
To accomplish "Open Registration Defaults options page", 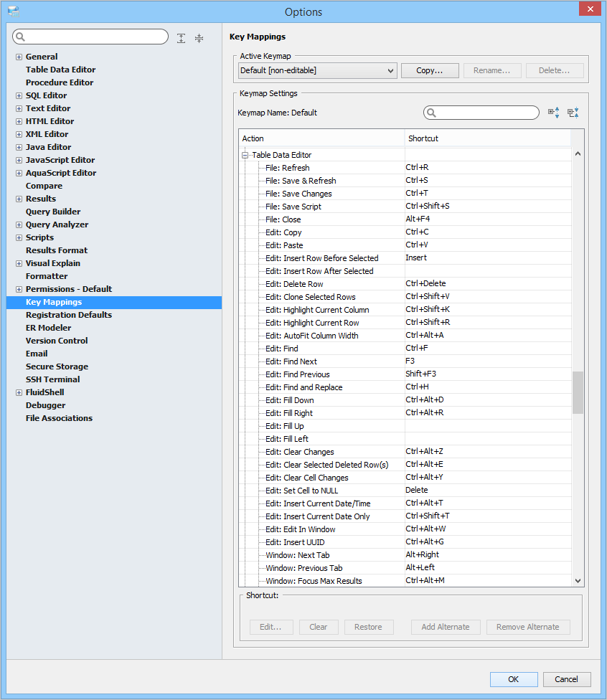I will click(x=69, y=315).
